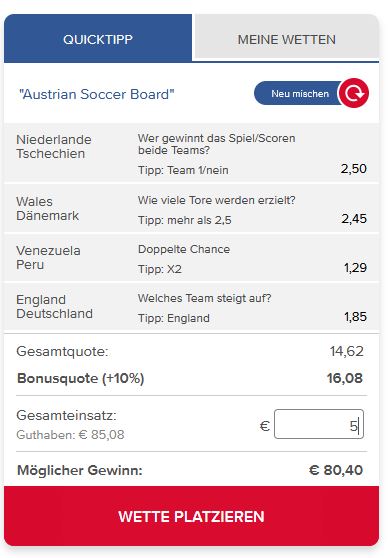Open the Meine Wetten tab

click(x=287, y=37)
